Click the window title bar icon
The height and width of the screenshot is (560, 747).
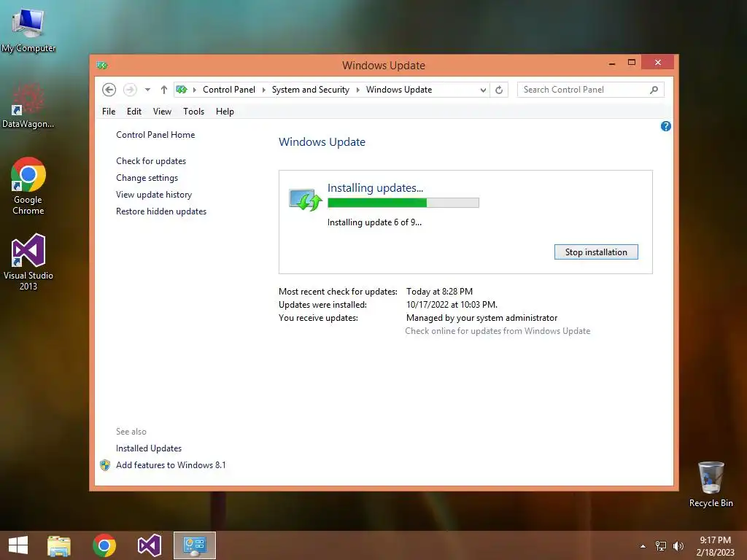(101, 65)
